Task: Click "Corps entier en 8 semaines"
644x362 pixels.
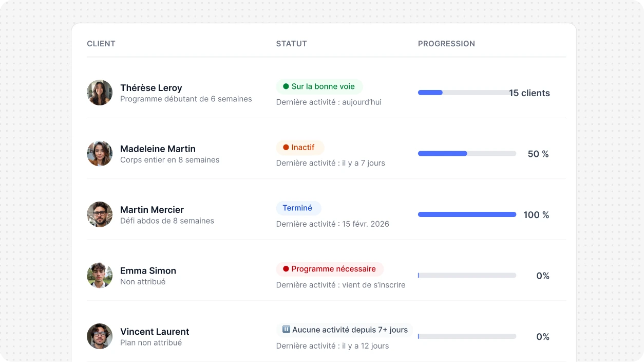Action: 169,160
